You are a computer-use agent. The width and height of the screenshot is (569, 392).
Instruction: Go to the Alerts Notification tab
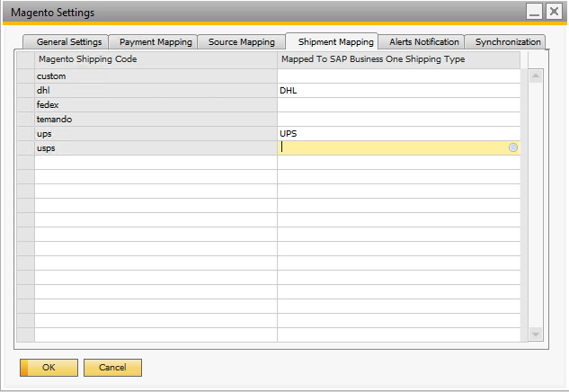(423, 42)
